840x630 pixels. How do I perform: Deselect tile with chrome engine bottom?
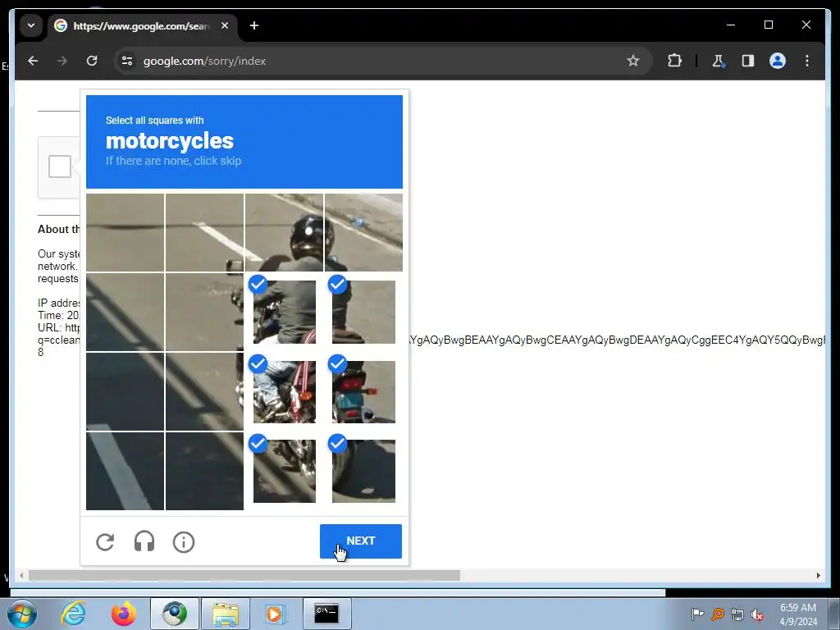(285, 471)
